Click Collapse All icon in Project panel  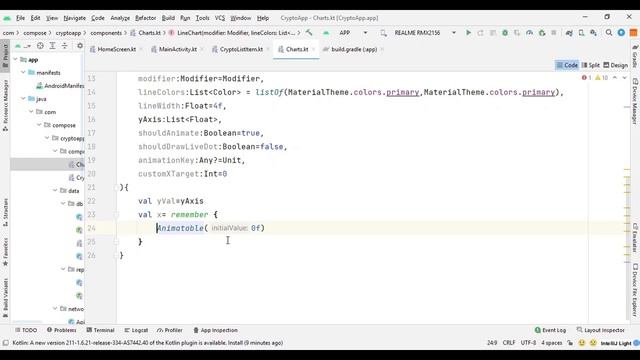coord(64,46)
